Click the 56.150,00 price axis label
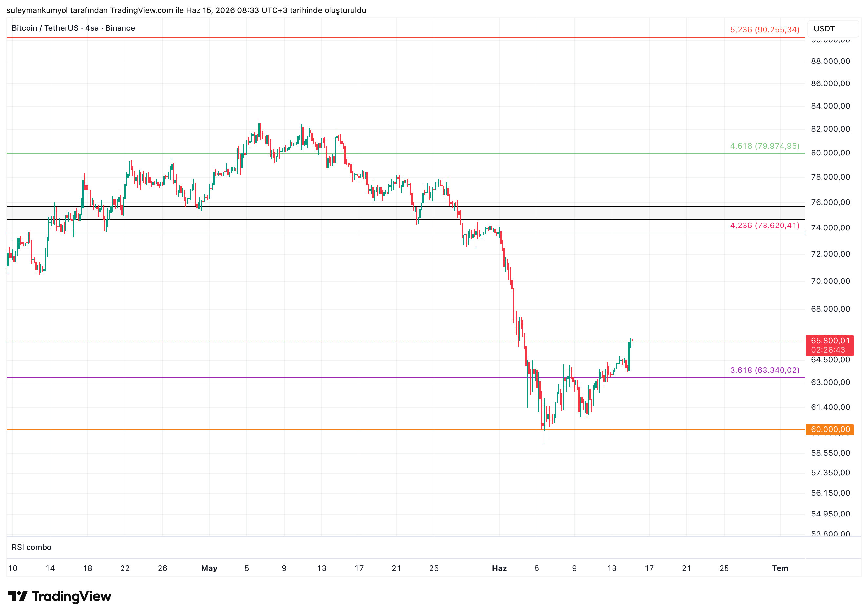Image resolution: width=868 pixels, height=616 pixels. coord(830,493)
